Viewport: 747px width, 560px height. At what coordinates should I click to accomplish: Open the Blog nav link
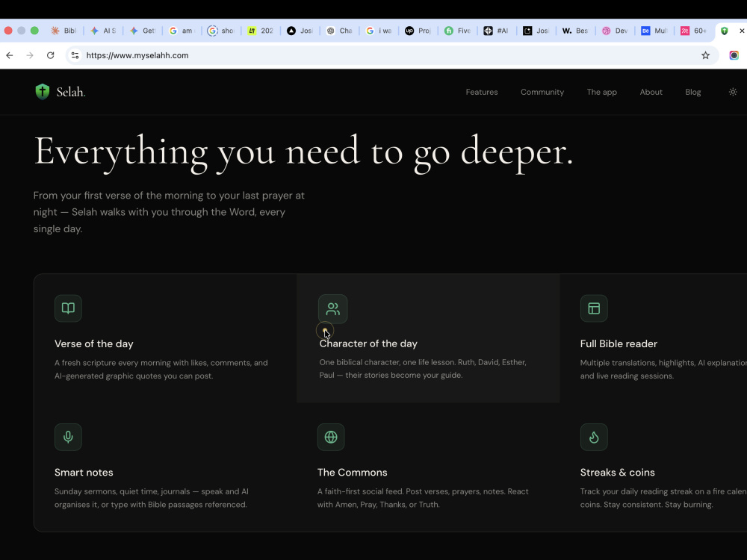point(692,92)
